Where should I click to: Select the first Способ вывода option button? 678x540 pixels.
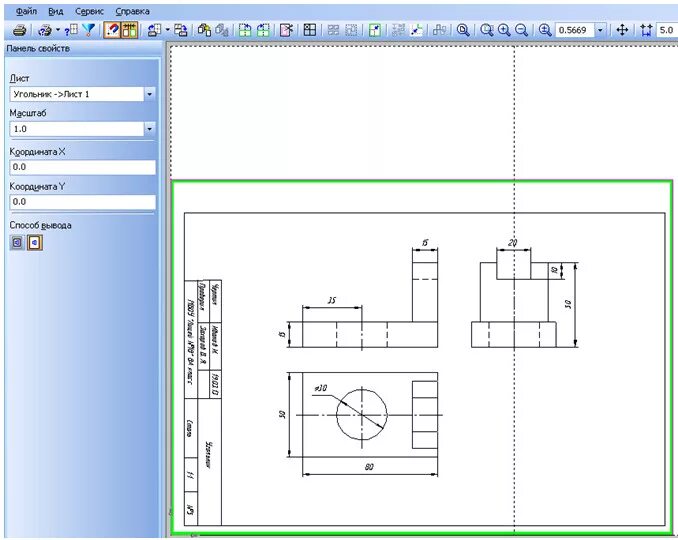[x=17, y=243]
